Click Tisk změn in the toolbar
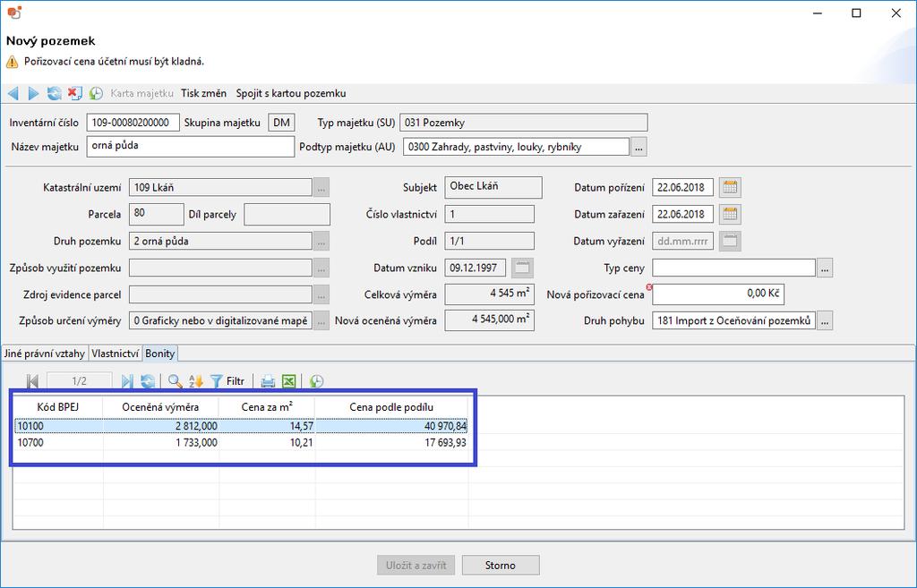917x588 pixels. [x=203, y=93]
